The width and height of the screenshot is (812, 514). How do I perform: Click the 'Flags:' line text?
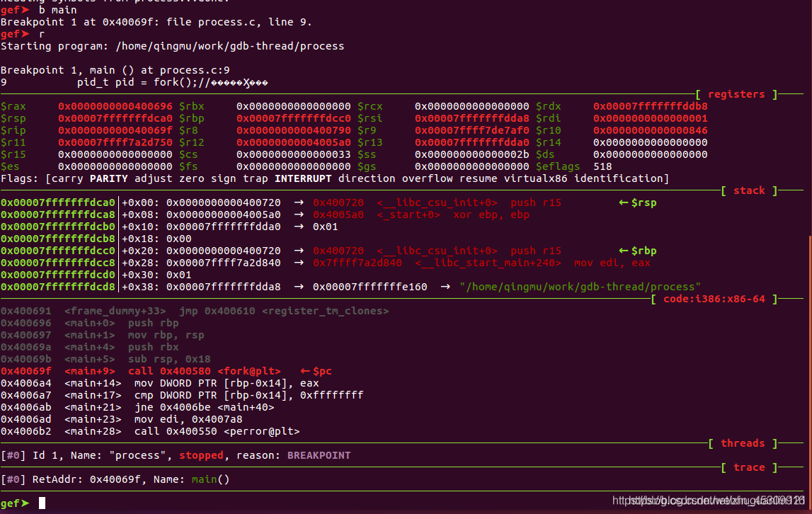(x=335, y=178)
